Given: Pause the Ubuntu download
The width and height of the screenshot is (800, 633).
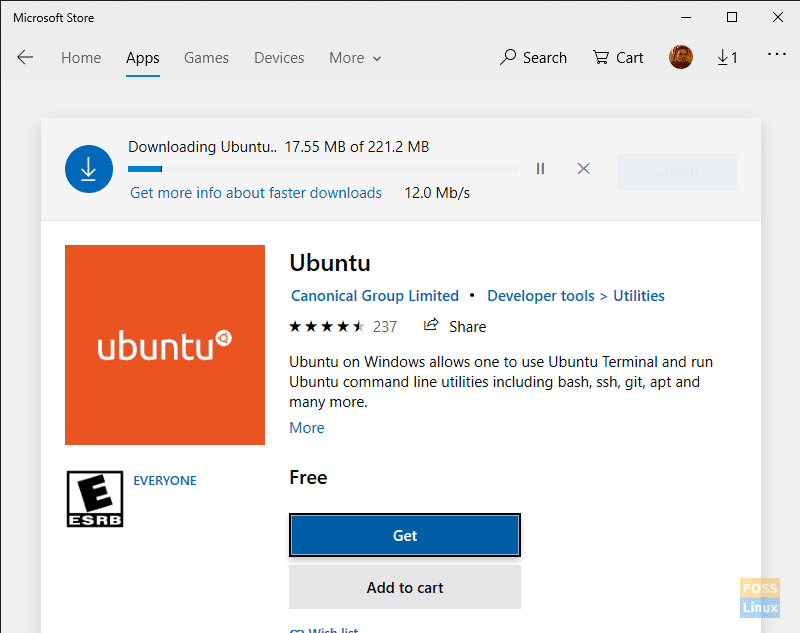Looking at the screenshot, I should pos(540,168).
